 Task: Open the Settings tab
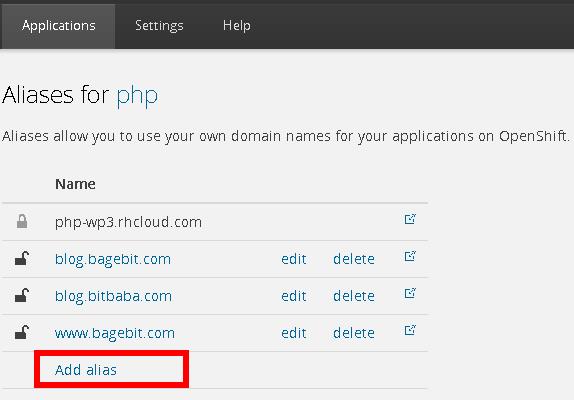(x=159, y=26)
